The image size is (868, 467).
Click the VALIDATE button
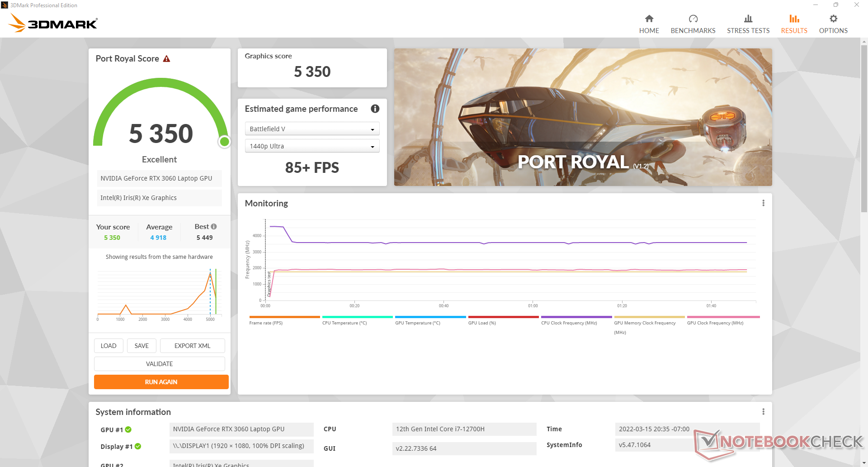click(x=159, y=364)
